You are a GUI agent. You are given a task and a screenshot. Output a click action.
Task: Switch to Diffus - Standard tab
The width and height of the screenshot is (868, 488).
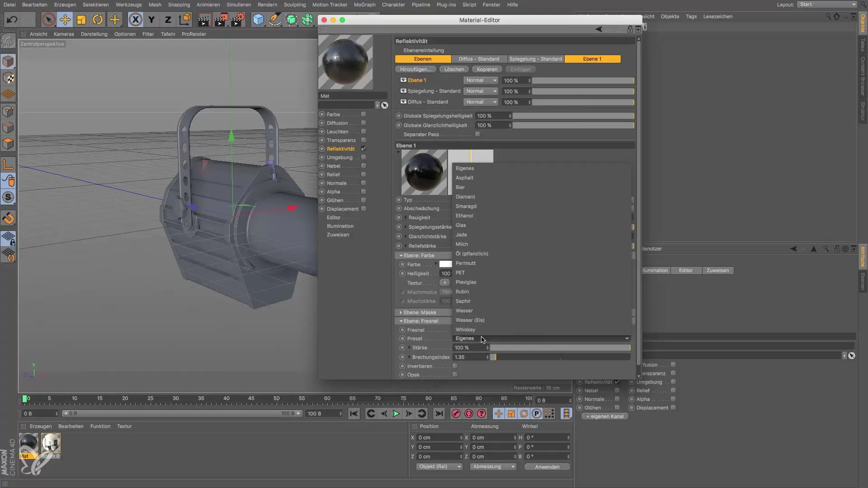479,59
